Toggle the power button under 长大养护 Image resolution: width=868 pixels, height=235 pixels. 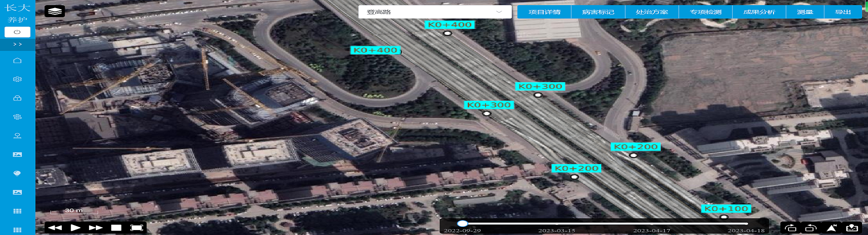17,32
